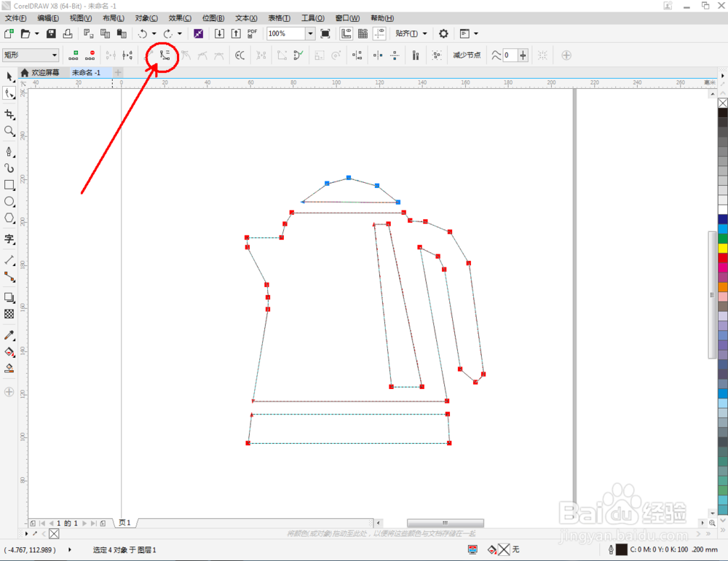
Task: Pick the yellow color swatch in palette
Action: tap(723, 248)
